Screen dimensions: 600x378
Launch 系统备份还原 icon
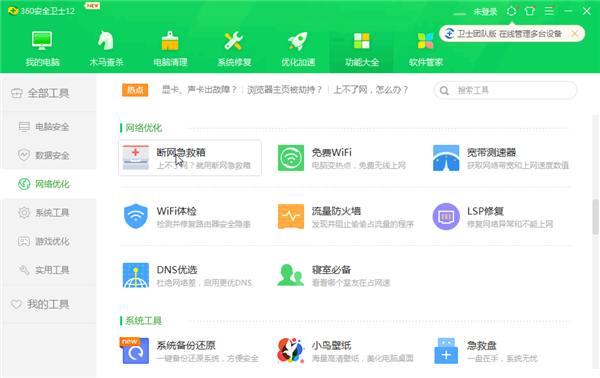pos(135,350)
